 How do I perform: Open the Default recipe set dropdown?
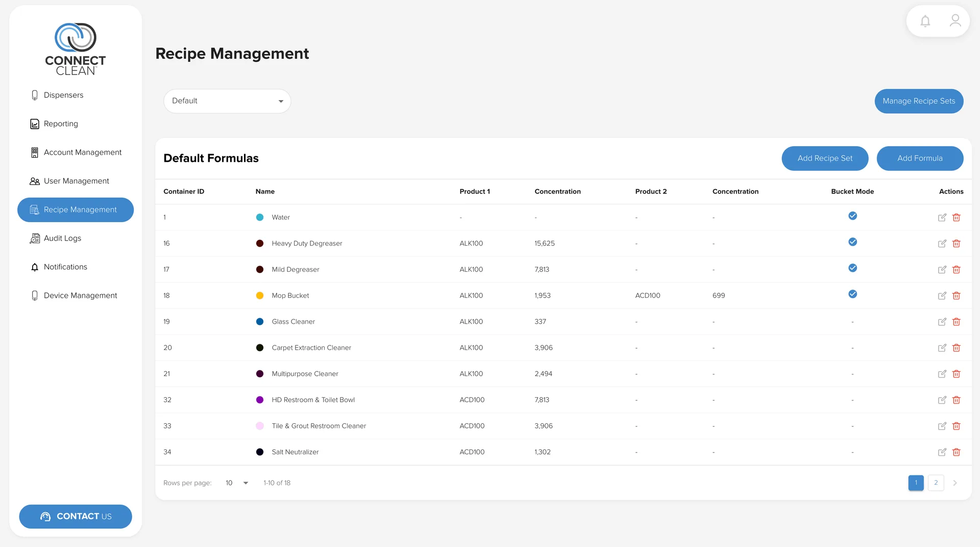[227, 101]
